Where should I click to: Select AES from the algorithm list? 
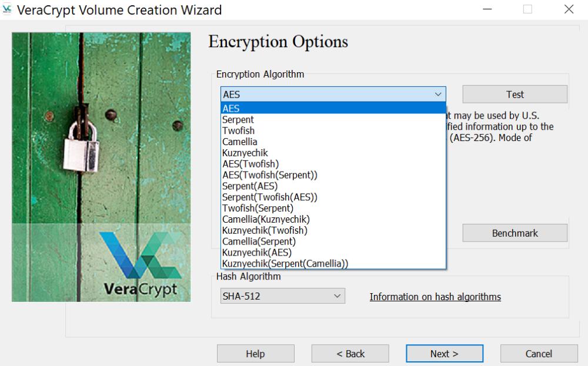click(333, 108)
